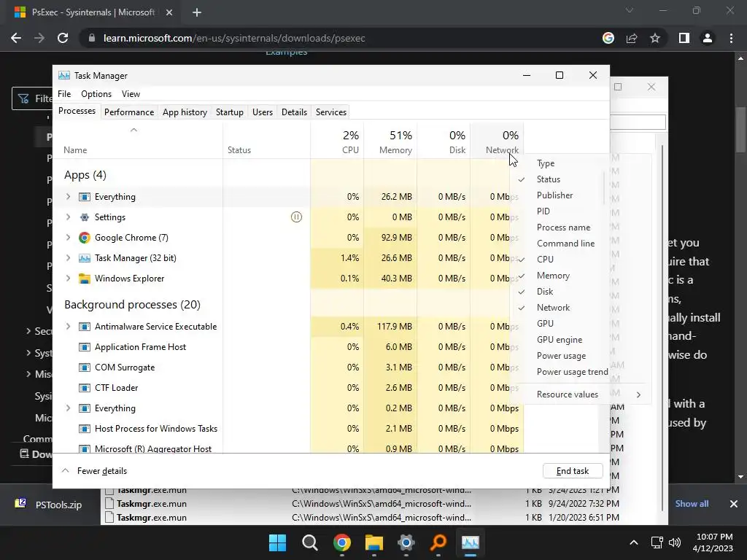747x560 pixels.
Task: Open the Resource values submenu
Action: 581,394
